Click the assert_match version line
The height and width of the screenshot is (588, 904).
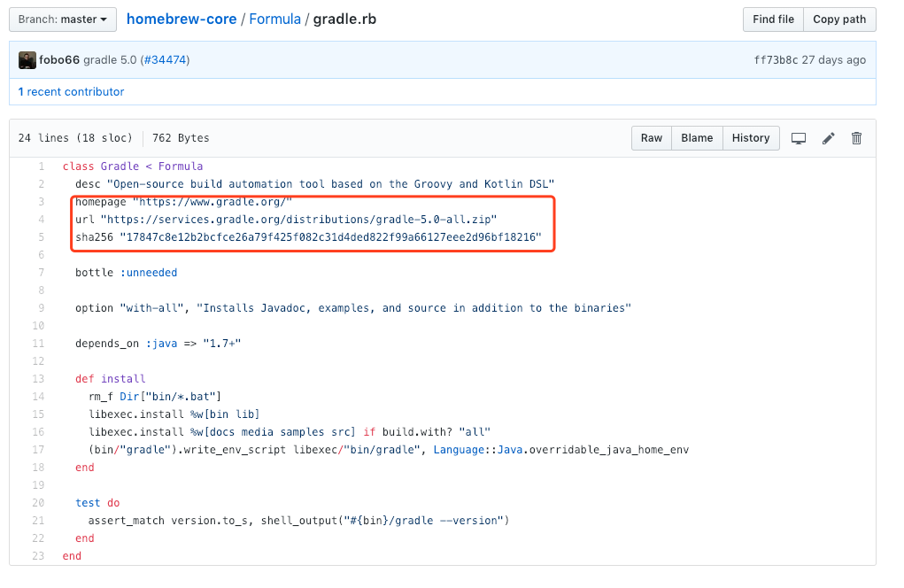coord(298,521)
